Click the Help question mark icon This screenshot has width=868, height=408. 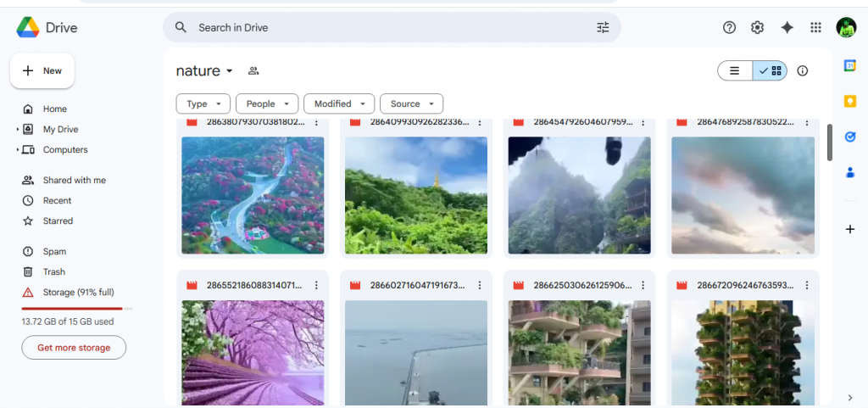[729, 28]
